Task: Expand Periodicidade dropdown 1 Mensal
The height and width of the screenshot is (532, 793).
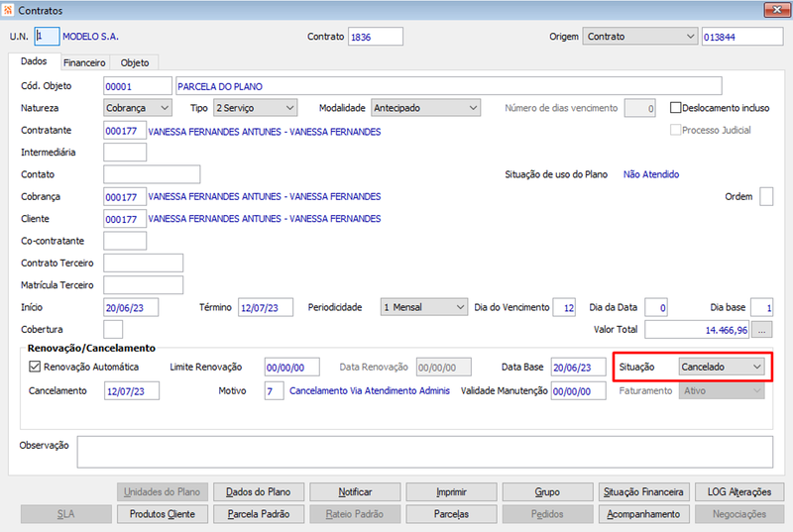Action: tap(424, 307)
